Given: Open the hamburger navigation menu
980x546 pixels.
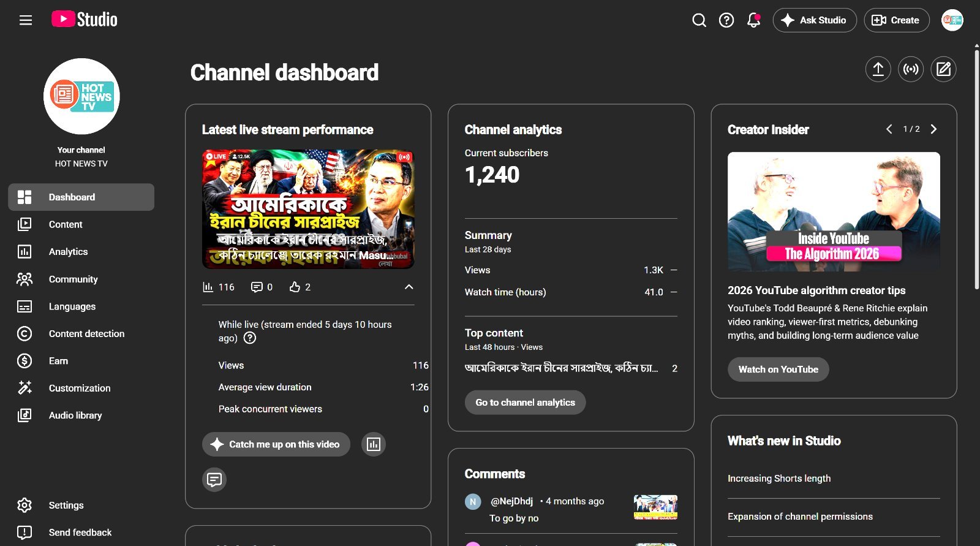Looking at the screenshot, I should pos(26,20).
